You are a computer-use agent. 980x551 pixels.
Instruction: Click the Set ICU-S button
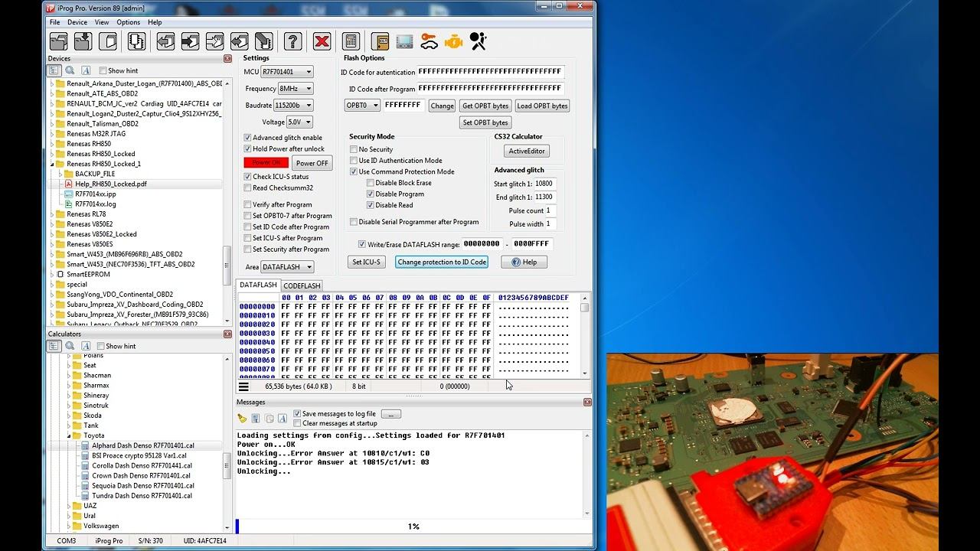pyautogui.click(x=366, y=262)
